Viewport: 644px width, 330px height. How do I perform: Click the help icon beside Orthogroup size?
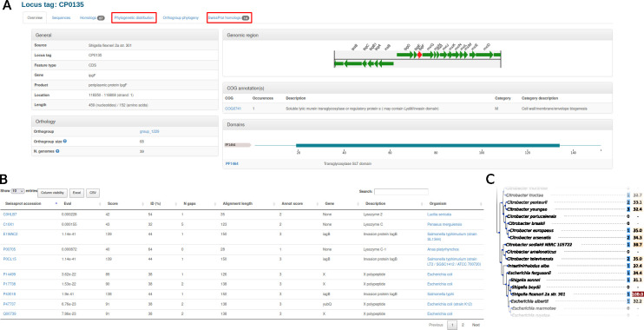pyautogui.click(x=65, y=141)
